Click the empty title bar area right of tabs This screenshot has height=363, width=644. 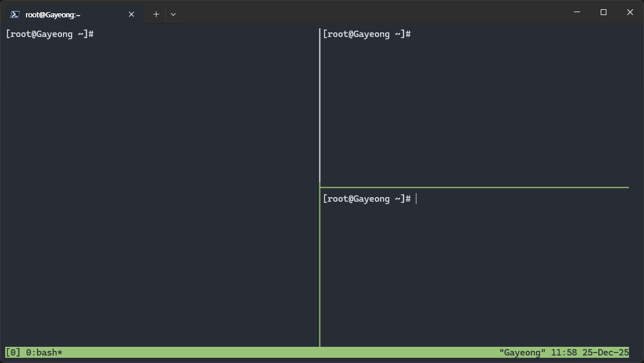tap(370, 12)
